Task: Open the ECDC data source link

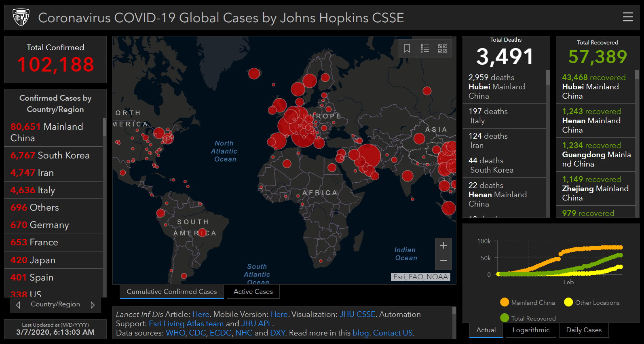Action: tap(221, 333)
